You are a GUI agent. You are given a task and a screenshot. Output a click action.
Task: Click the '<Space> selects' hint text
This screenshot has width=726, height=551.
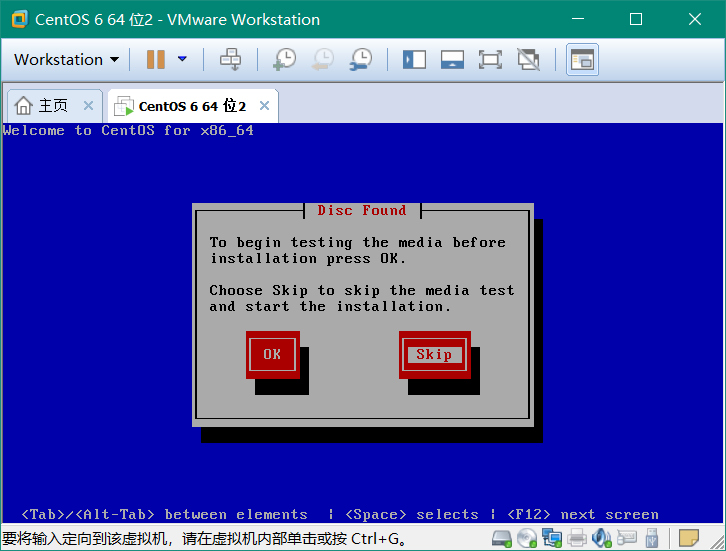coord(412,514)
